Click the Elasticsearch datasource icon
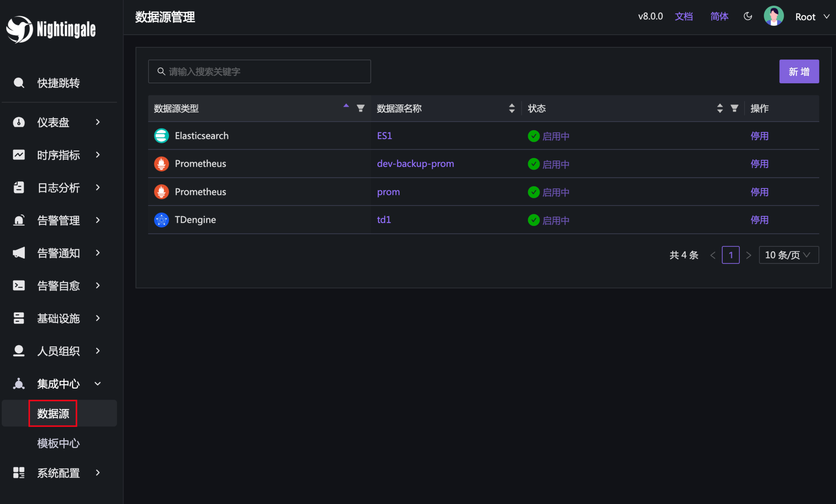Screen dimensions: 836x504 tap(161, 136)
